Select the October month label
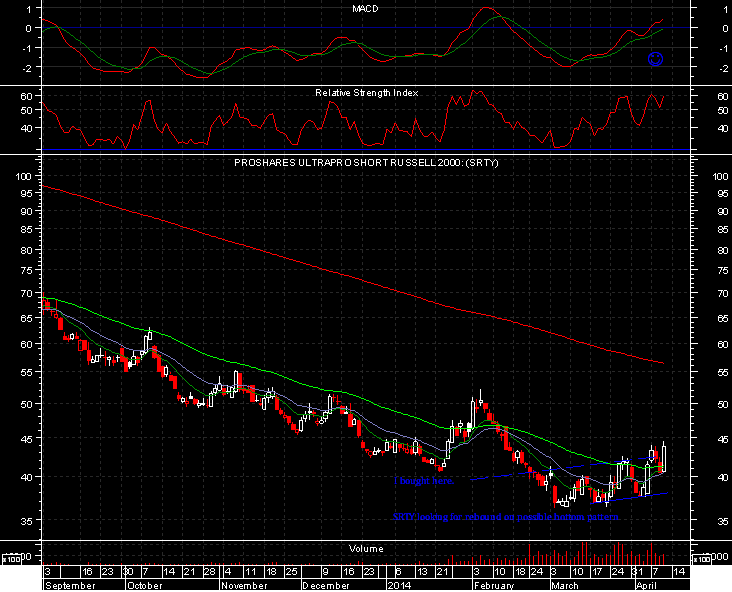This screenshot has width=732, height=592. (145, 585)
